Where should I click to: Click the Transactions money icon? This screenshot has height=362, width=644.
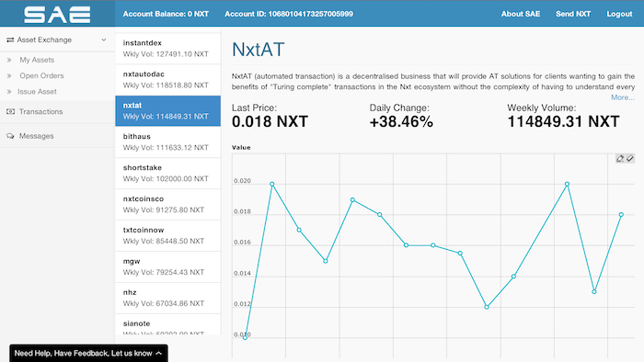pos(10,111)
